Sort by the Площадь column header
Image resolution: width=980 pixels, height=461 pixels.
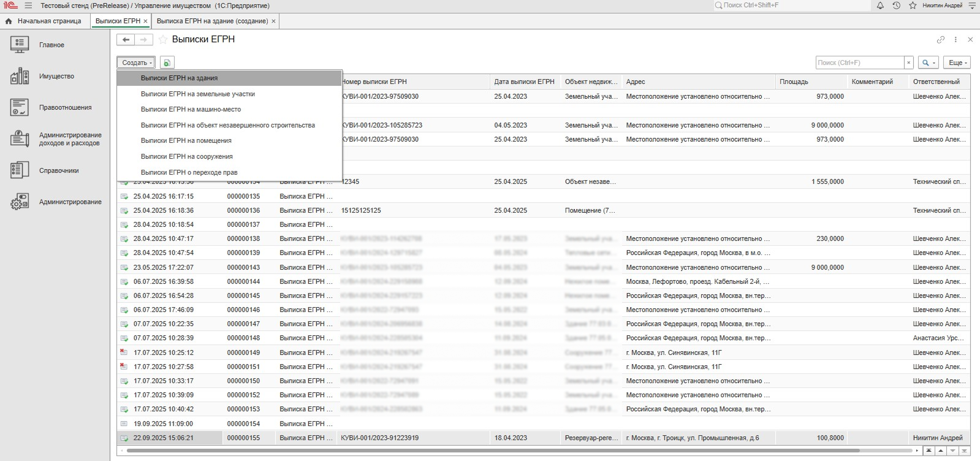(794, 82)
